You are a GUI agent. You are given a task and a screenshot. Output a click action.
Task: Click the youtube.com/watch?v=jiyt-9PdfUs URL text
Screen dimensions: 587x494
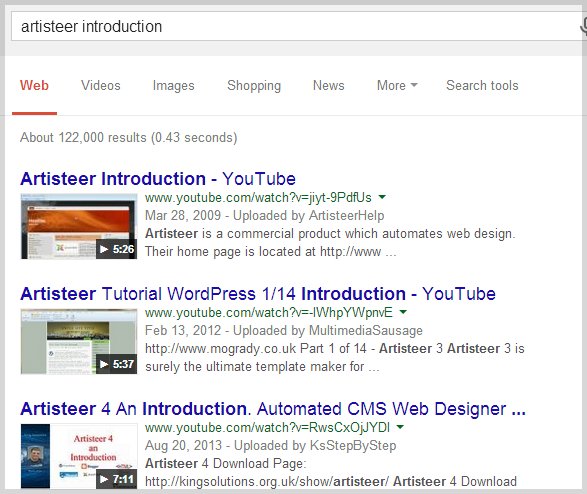click(x=258, y=197)
